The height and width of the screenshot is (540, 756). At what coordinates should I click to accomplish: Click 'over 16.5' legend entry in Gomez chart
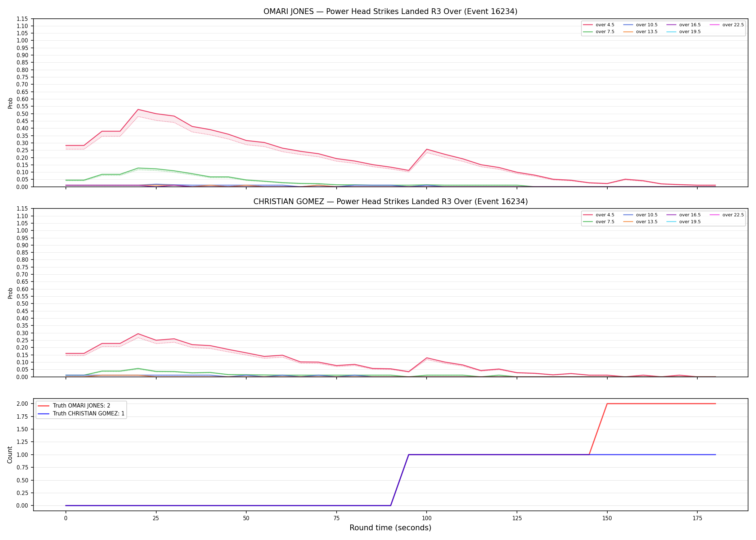(683, 215)
